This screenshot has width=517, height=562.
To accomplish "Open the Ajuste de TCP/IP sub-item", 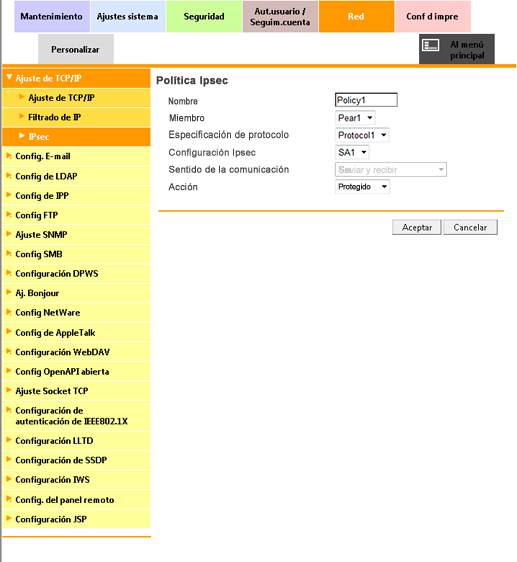I will point(76,98).
